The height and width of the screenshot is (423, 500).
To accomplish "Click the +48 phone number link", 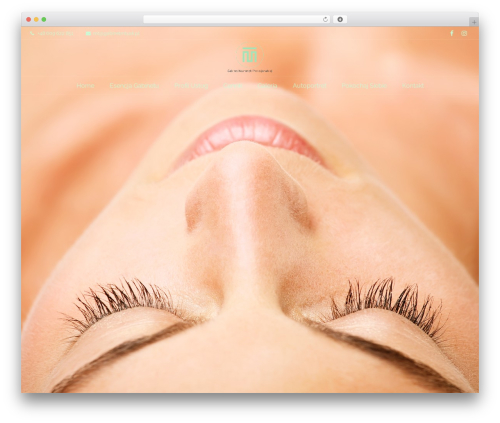I will coord(55,33).
